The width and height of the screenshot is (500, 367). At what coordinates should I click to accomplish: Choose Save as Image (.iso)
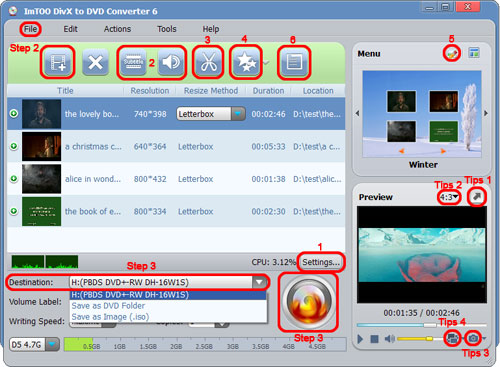coord(168,317)
